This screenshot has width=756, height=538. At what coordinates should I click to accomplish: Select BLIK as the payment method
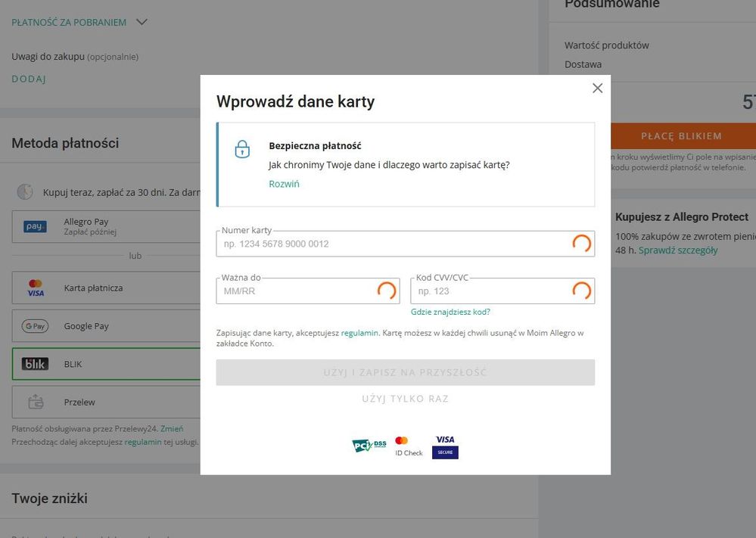[106, 364]
